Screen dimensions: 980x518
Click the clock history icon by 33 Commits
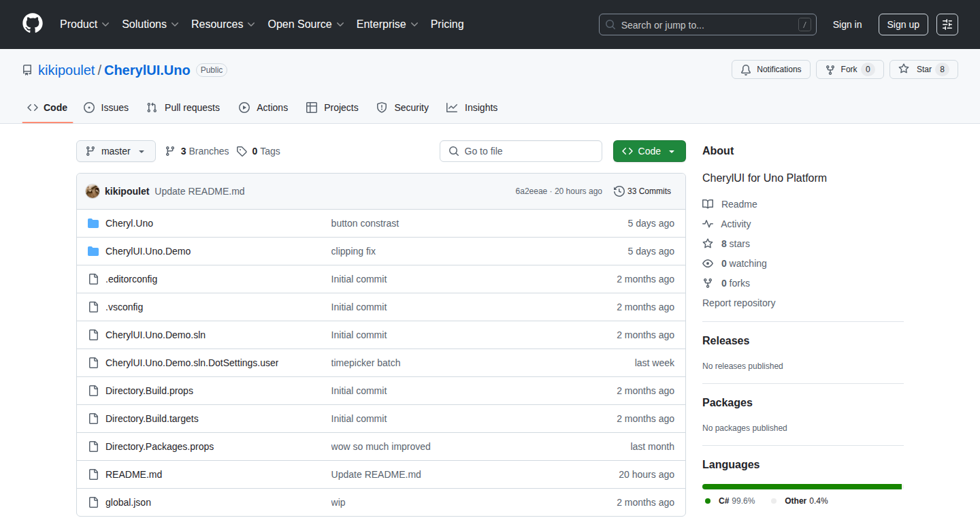point(619,191)
